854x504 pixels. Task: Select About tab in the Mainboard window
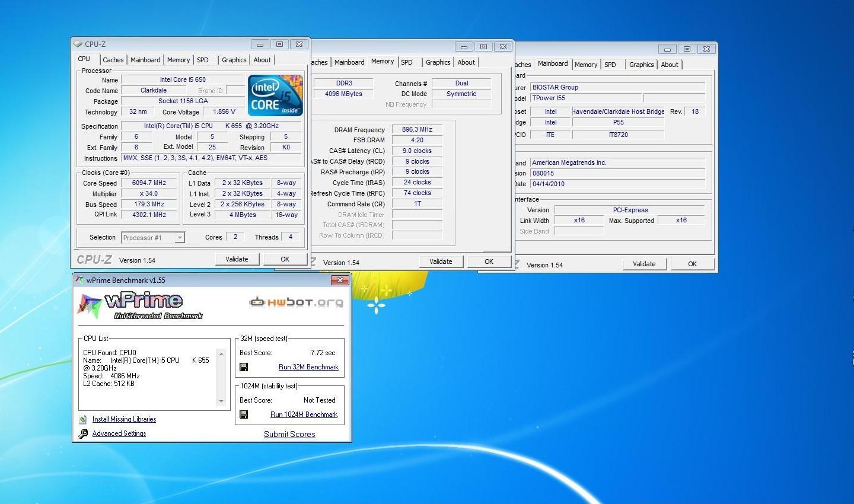point(670,65)
